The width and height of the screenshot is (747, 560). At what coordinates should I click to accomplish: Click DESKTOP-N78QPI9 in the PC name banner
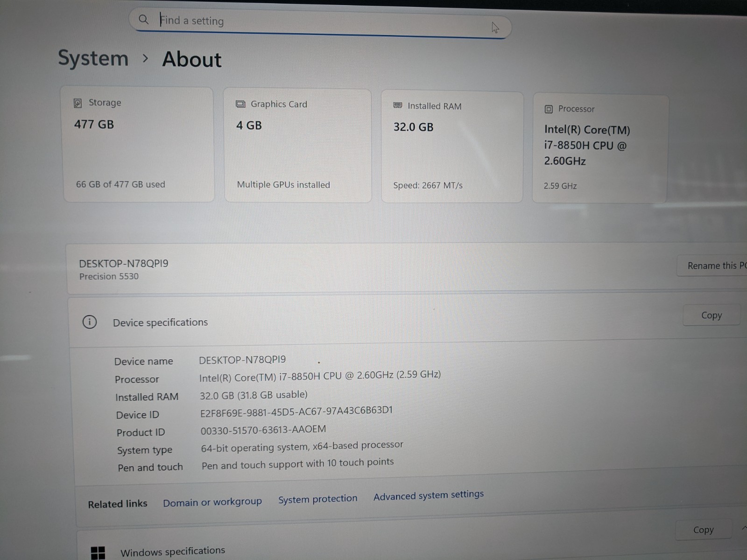click(123, 263)
